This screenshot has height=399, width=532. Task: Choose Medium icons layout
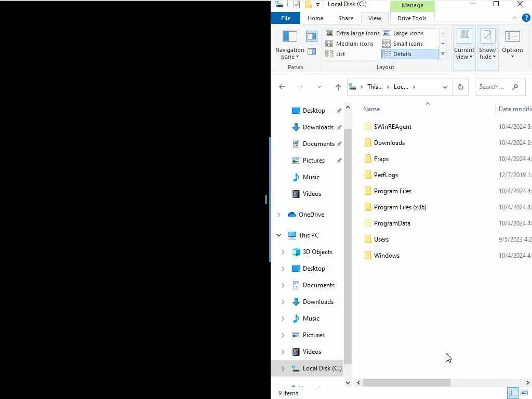350,44
